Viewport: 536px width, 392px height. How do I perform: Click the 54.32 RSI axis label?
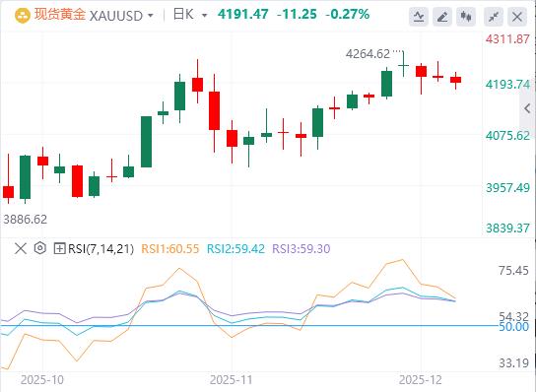pos(513,316)
